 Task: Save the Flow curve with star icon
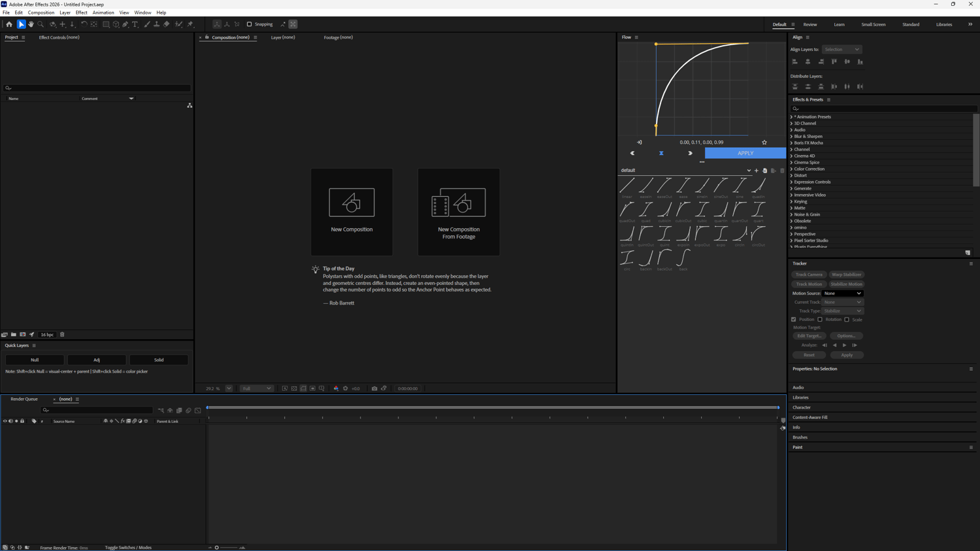[764, 142]
